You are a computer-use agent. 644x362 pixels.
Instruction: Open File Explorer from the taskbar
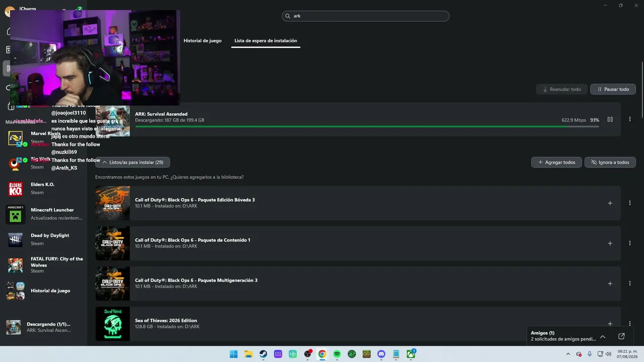coord(248,354)
